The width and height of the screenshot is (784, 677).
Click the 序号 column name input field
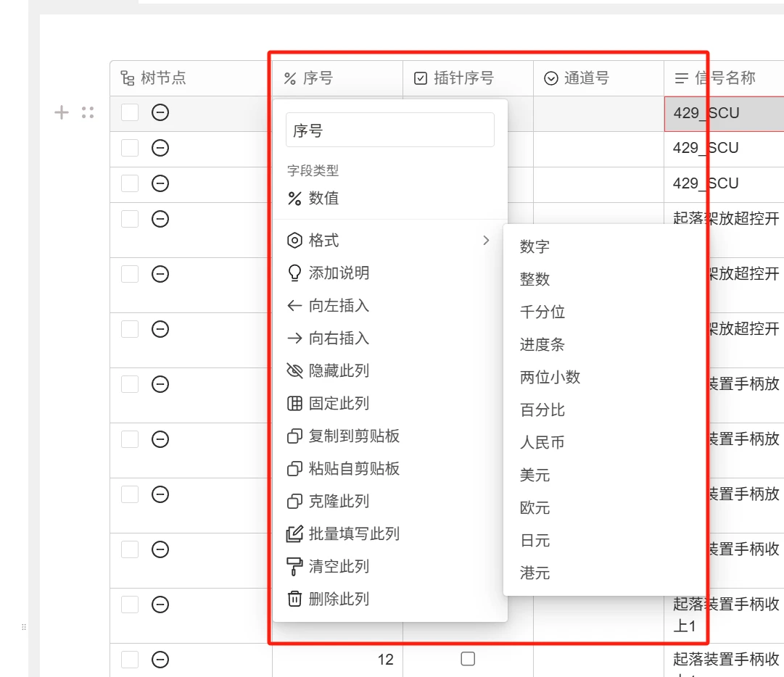390,130
